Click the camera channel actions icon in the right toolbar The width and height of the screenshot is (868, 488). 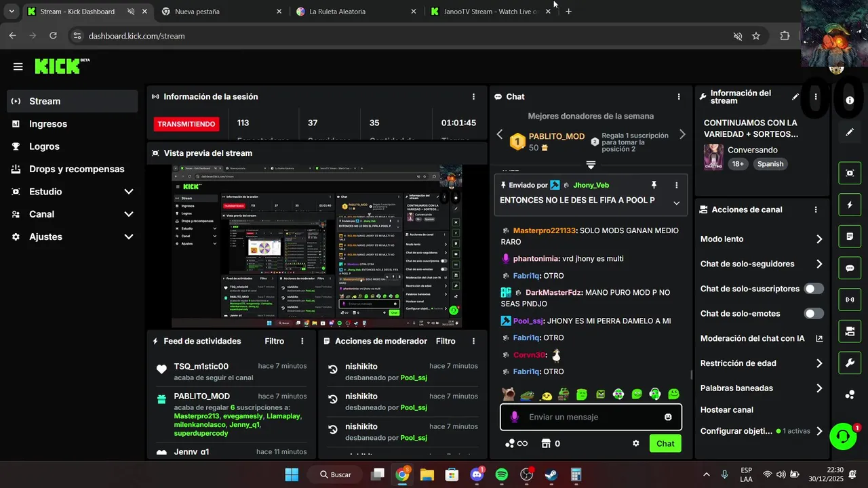coord(850,331)
